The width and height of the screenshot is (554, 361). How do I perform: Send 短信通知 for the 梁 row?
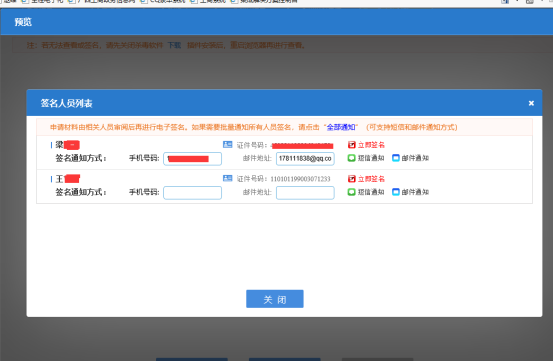click(x=371, y=158)
